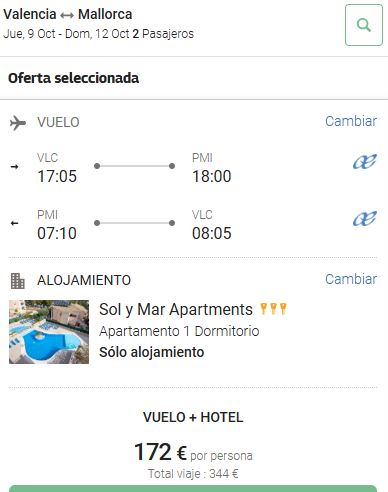Image resolution: width=388 pixels, height=492 pixels.
Task: Click Cambiar link for the flight
Action: [x=351, y=121]
